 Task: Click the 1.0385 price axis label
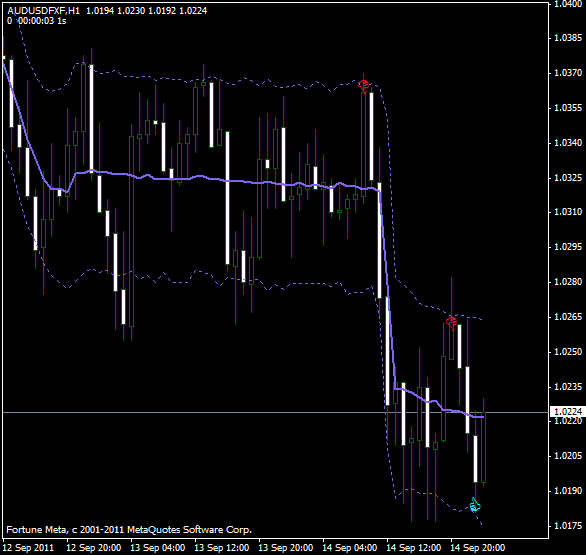tap(568, 38)
